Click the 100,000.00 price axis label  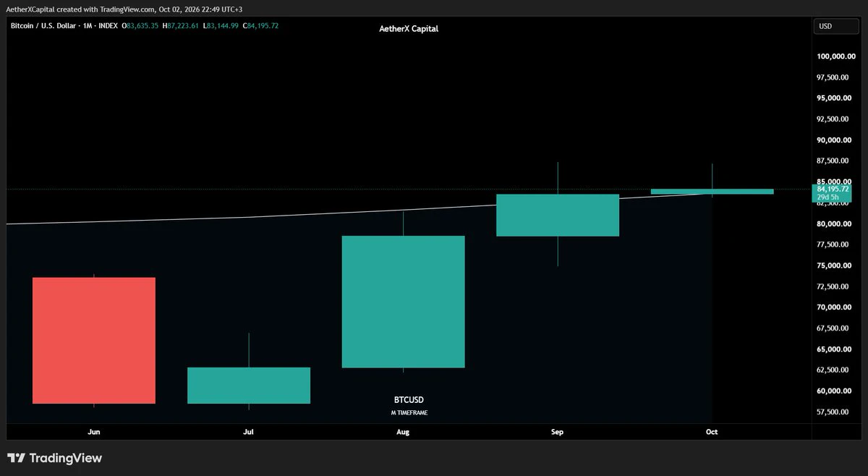click(x=838, y=56)
